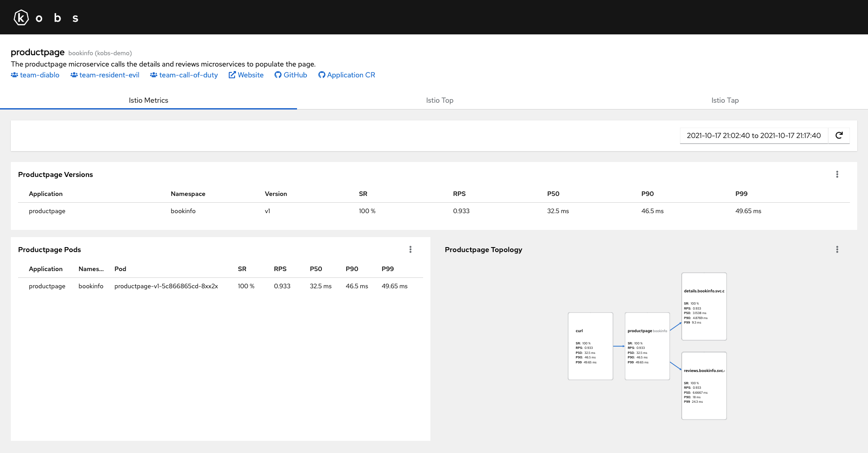Open Productpage Topology kebab menu
The width and height of the screenshot is (868, 453).
pyautogui.click(x=837, y=249)
